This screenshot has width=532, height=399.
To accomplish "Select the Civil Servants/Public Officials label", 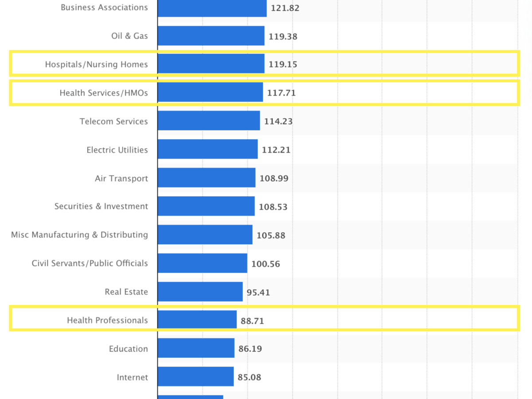I will pos(90,263).
